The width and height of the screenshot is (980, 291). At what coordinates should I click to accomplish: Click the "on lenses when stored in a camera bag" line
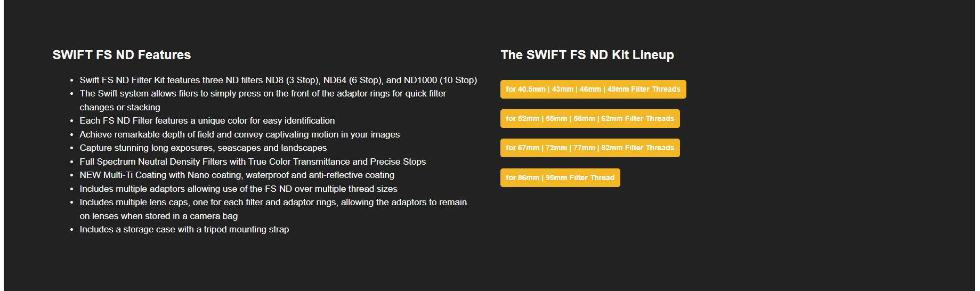click(158, 216)
